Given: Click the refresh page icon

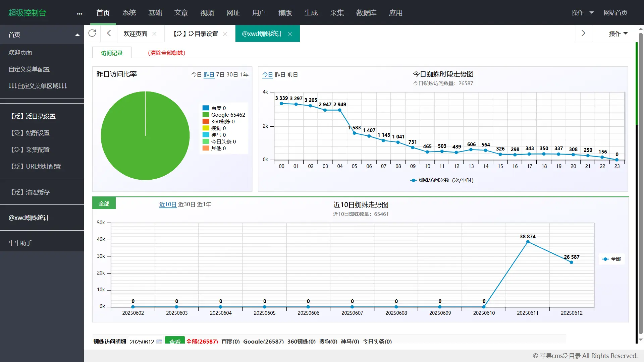Looking at the screenshot, I should click(92, 33).
